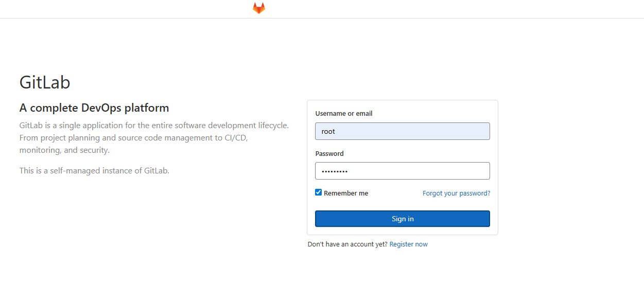Image resolution: width=644 pixels, height=301 pixels.
Task: Click the empty top header bar
Action: click(x=463, y=9)
